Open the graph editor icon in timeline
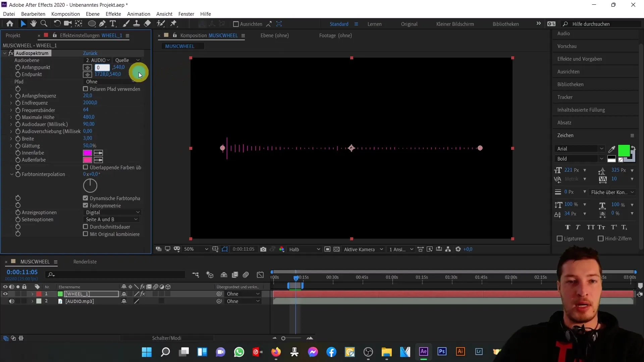The height and width of the screenshot is (362, 644). coord(260,275)
